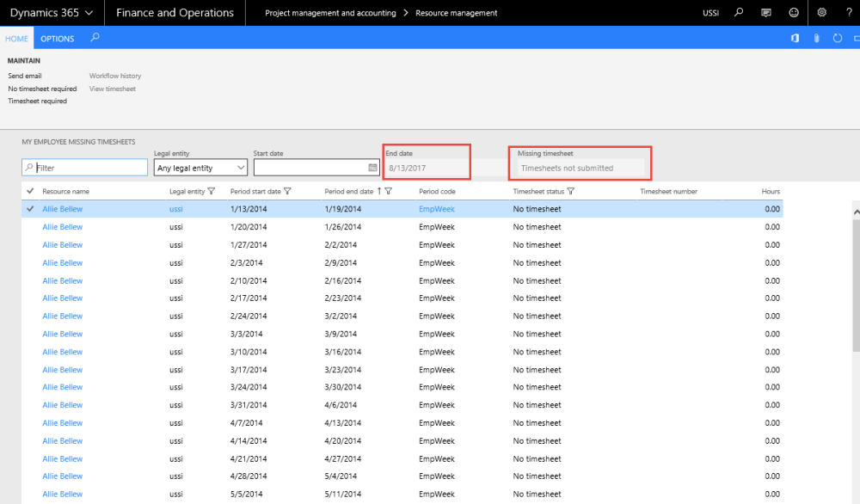Open the messages notification icon
Screen dimensions: 860x504
point(766,13)
